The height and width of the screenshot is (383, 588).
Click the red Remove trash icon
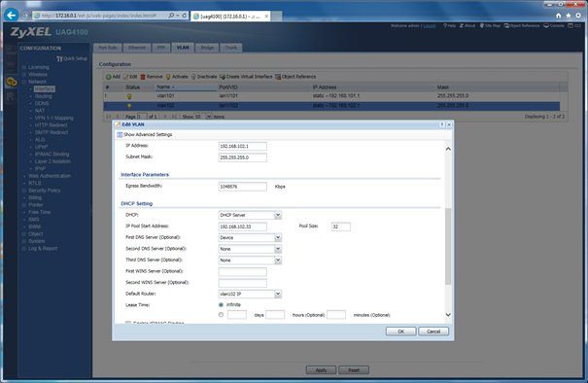(143, 77)
